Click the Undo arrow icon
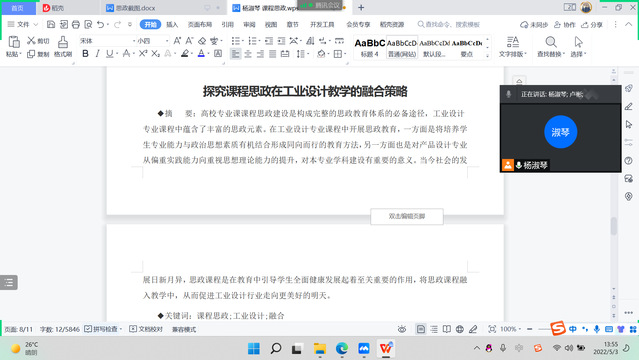 [x=101, y=24]
